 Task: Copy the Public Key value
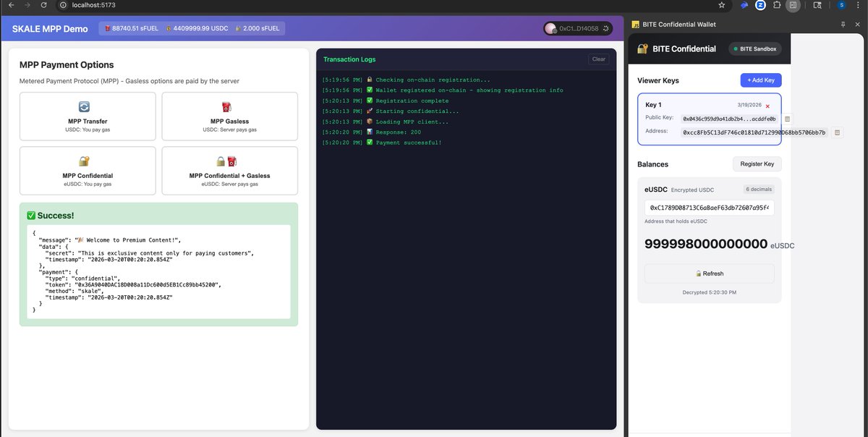[x=788, y=119]
